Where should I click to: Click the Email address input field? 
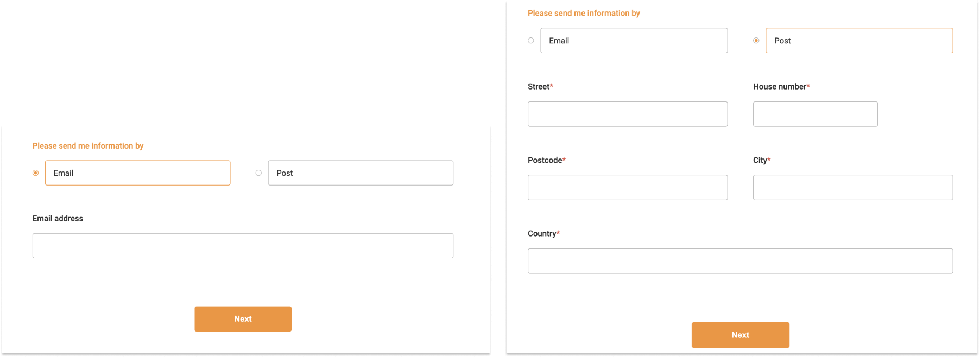point(243,245)
